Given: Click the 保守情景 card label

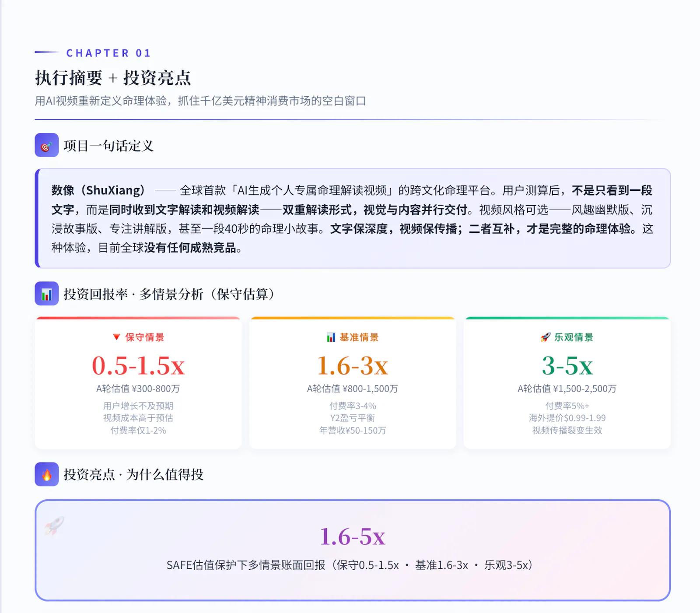Looking at the screenshot, I should [145, 337].
